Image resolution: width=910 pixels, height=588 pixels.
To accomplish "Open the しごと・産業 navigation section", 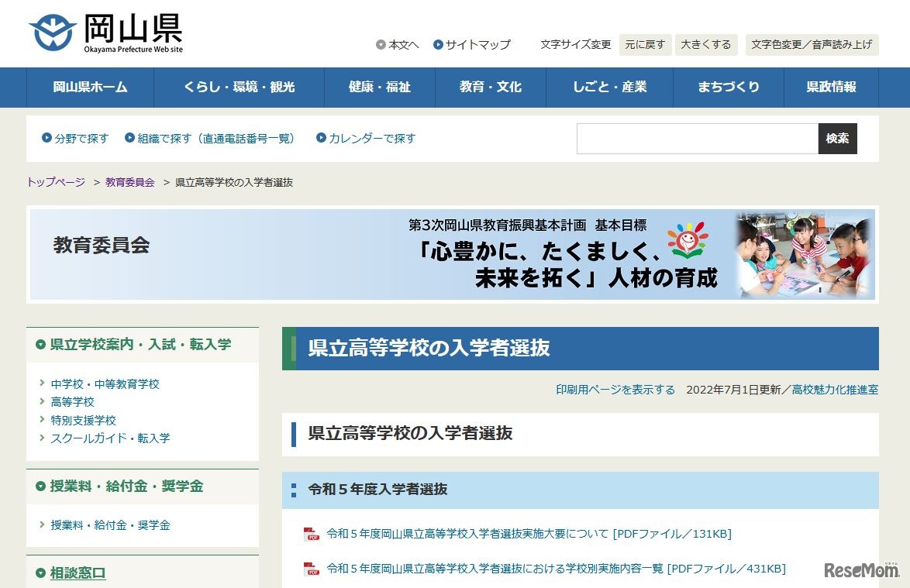I will tap(609, 88).
